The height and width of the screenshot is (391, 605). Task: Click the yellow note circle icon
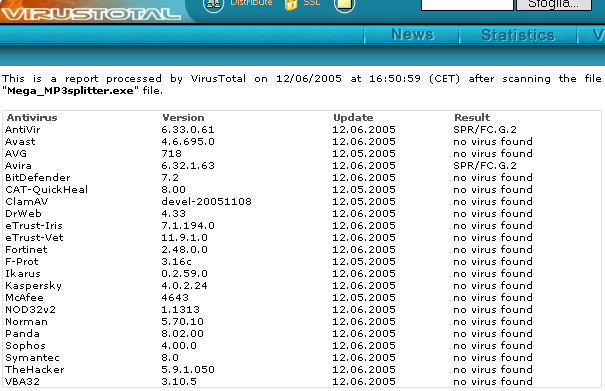coord(344,5)
